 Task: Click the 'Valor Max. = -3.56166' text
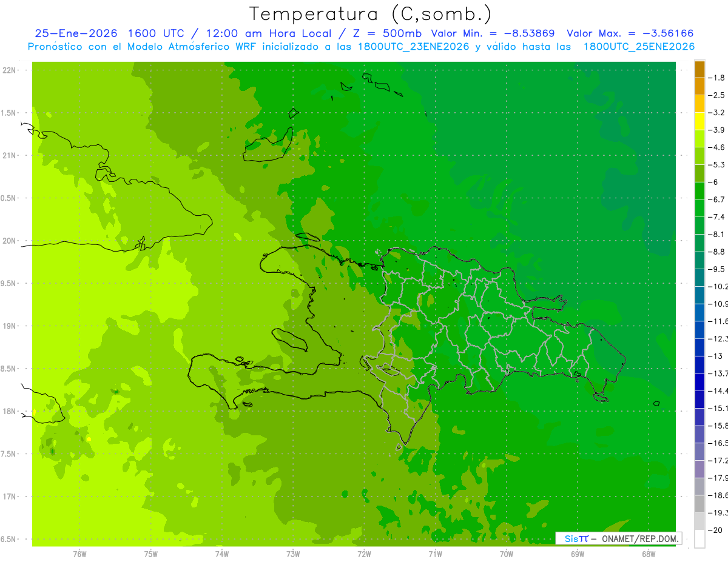(x=630, y=33)
